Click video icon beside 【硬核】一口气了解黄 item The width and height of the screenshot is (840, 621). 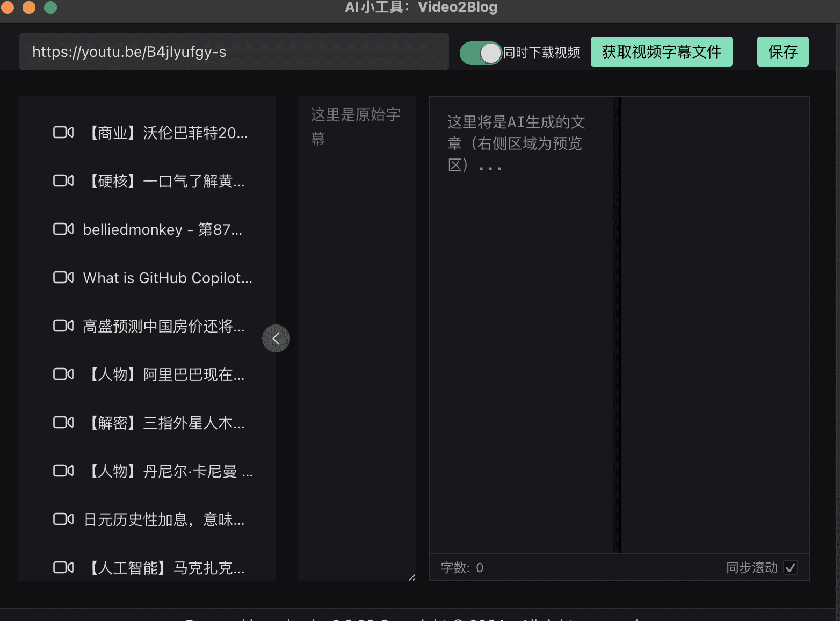pos(63,181)
